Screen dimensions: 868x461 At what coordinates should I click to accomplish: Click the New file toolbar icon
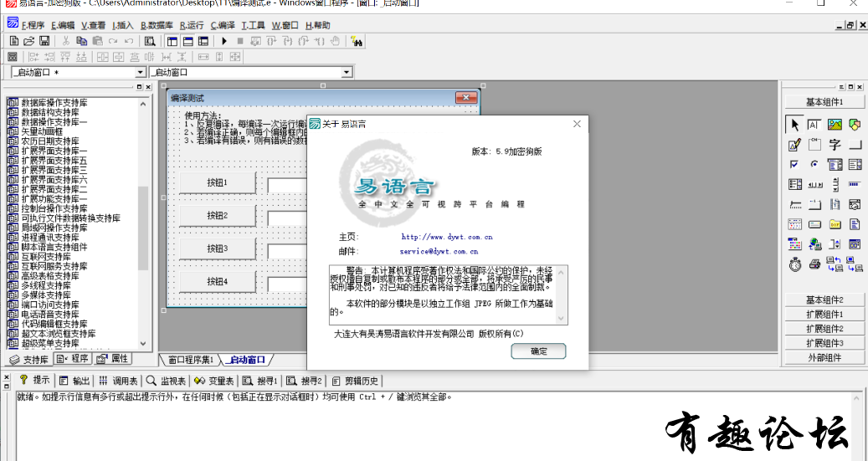coord(14,41)
